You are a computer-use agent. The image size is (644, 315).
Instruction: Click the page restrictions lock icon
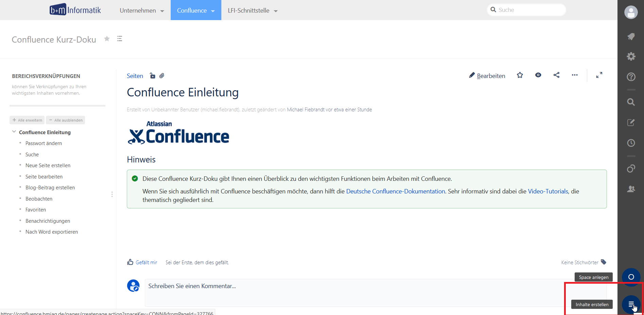click(152, 76)
